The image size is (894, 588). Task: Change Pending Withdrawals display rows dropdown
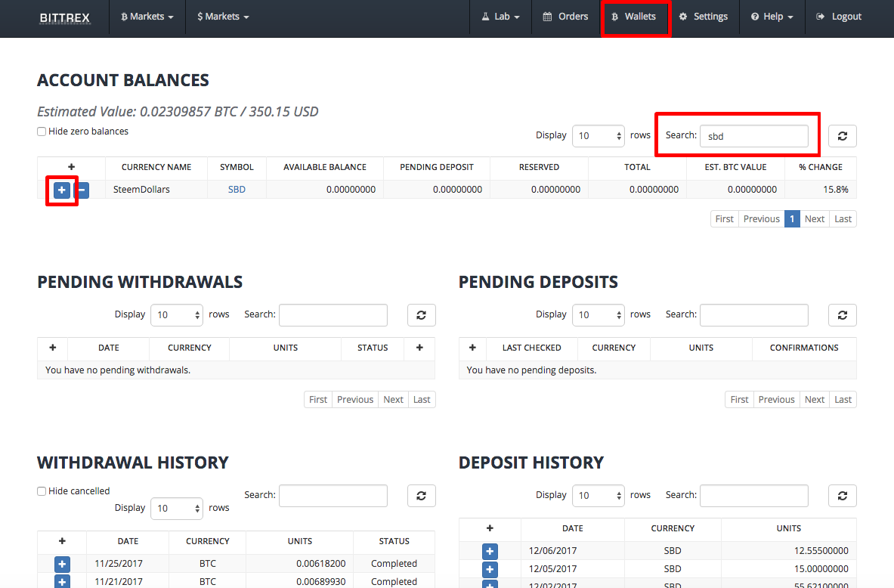[x=177, y=315]
